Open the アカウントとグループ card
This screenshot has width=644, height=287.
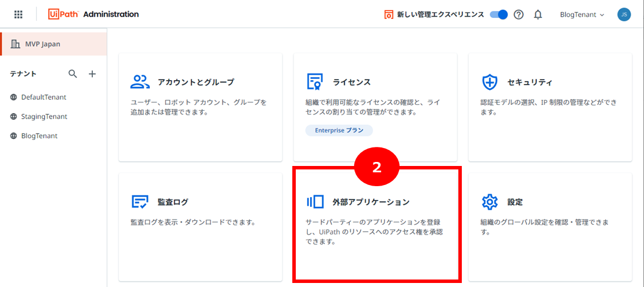point(201,107)
